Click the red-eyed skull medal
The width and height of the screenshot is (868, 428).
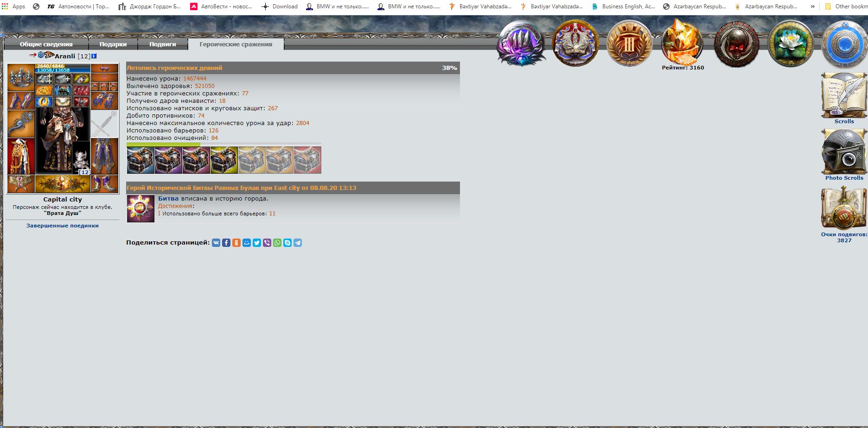click(737, 44)
